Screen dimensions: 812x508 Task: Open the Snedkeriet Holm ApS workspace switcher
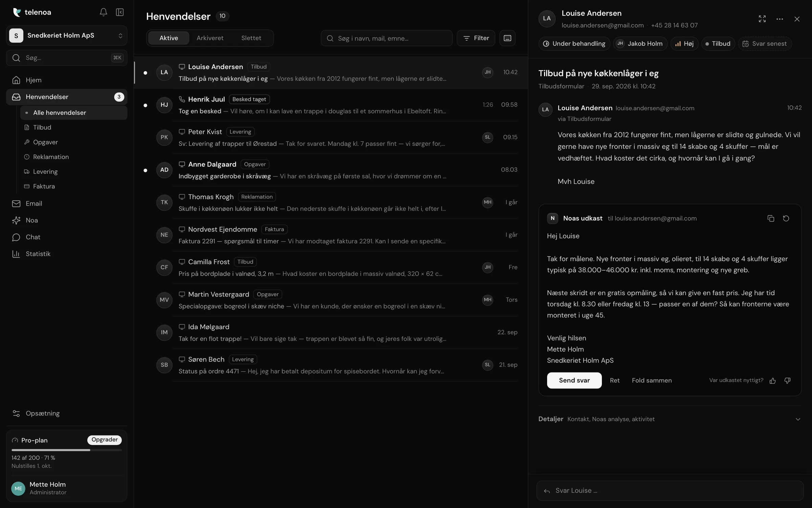tap(67, 36)
